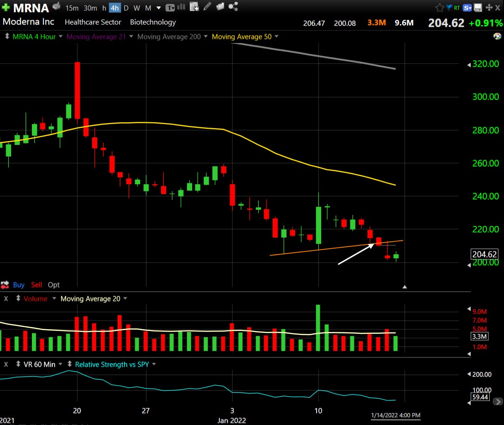504x425 pixels.
Task: Click the Moving Average 21 legend label
Action: [x=96, y=37]
